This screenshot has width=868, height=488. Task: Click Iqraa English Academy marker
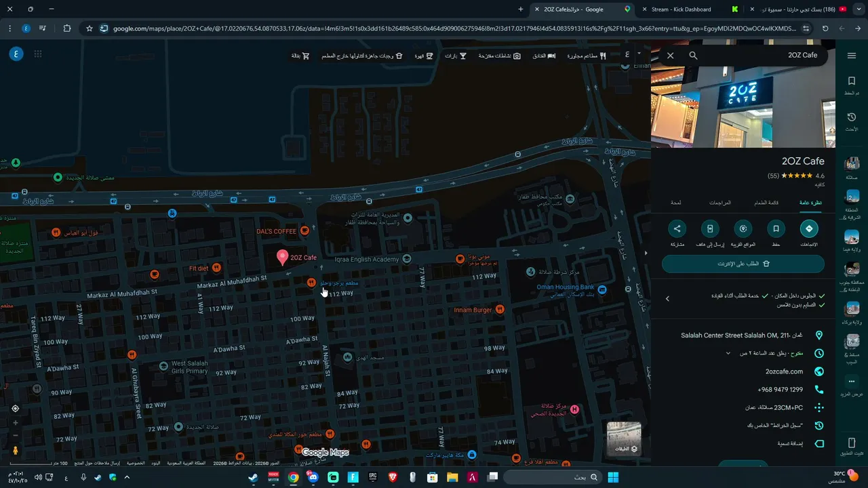(x=406, y=259)
